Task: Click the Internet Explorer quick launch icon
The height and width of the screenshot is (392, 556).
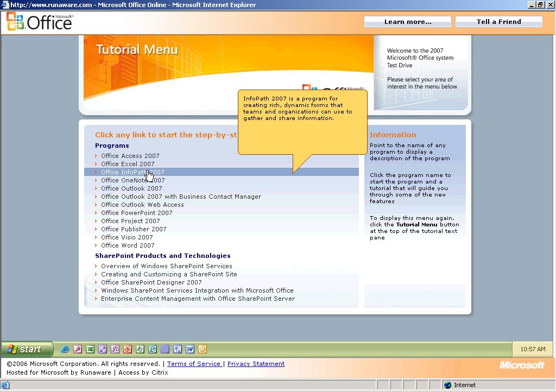Action: pyautogui.click(x=65, y=349)
